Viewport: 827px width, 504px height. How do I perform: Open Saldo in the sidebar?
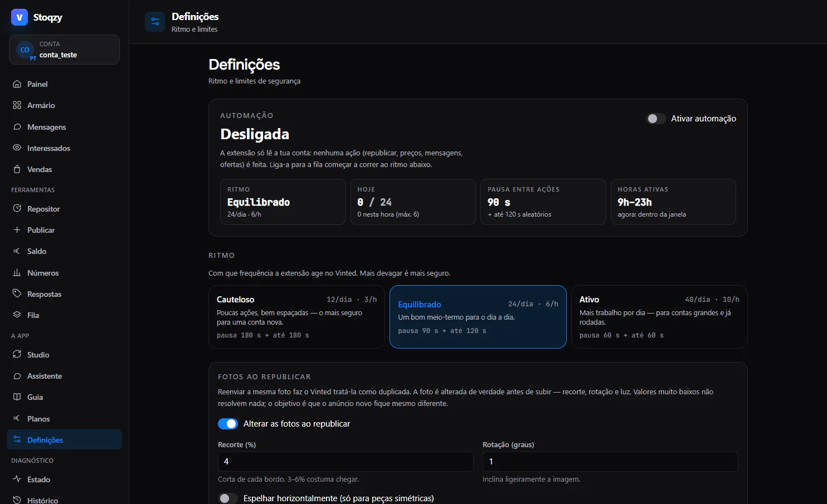click(x=64, y=251)
